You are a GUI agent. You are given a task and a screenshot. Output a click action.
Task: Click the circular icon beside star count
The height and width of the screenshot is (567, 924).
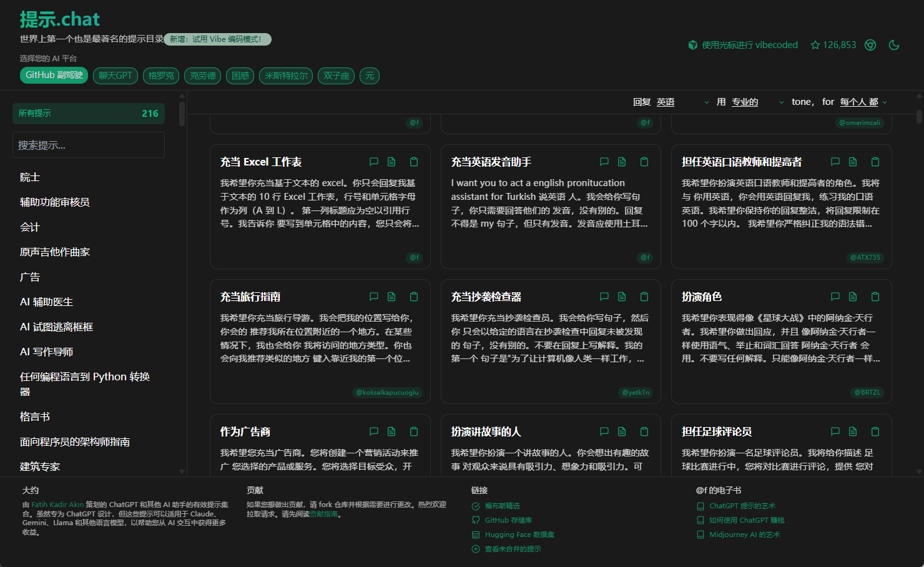870,45
